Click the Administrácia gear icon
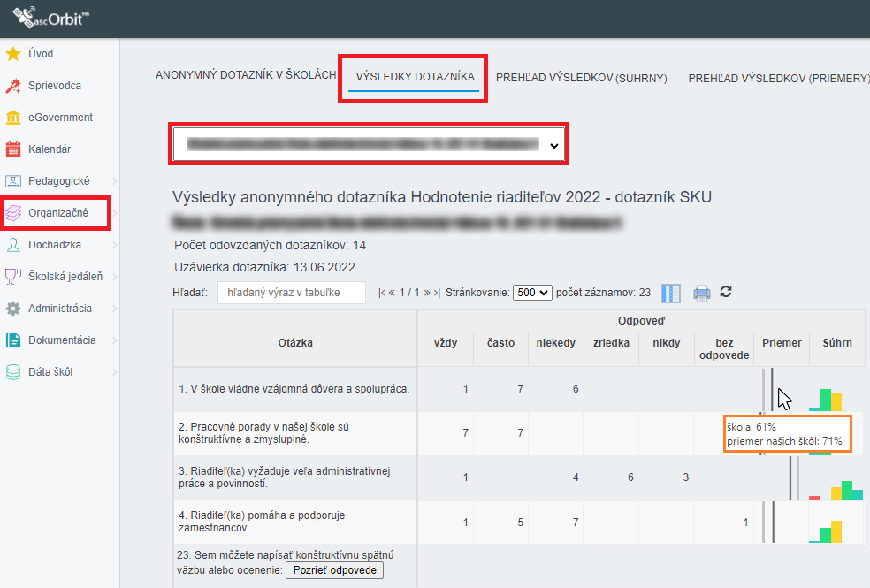Screen dimensions: 870x588 [x=13, y=309]
